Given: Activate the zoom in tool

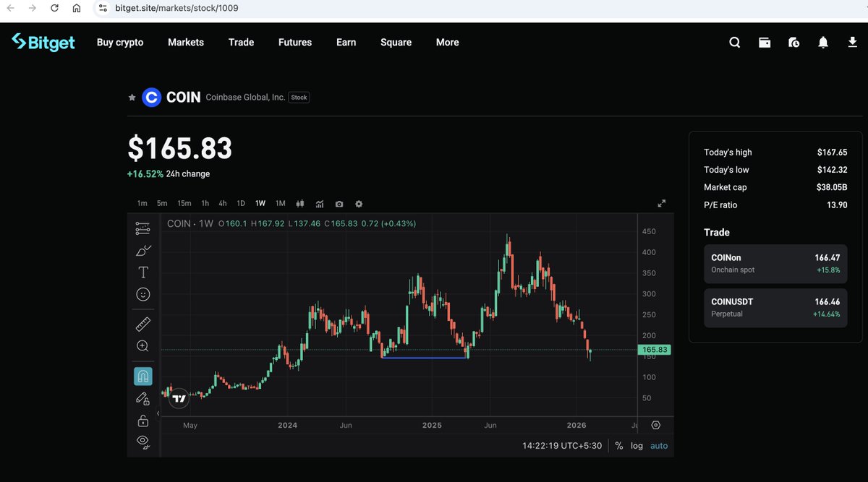Looking at the screenshot, I should point(142,346).
